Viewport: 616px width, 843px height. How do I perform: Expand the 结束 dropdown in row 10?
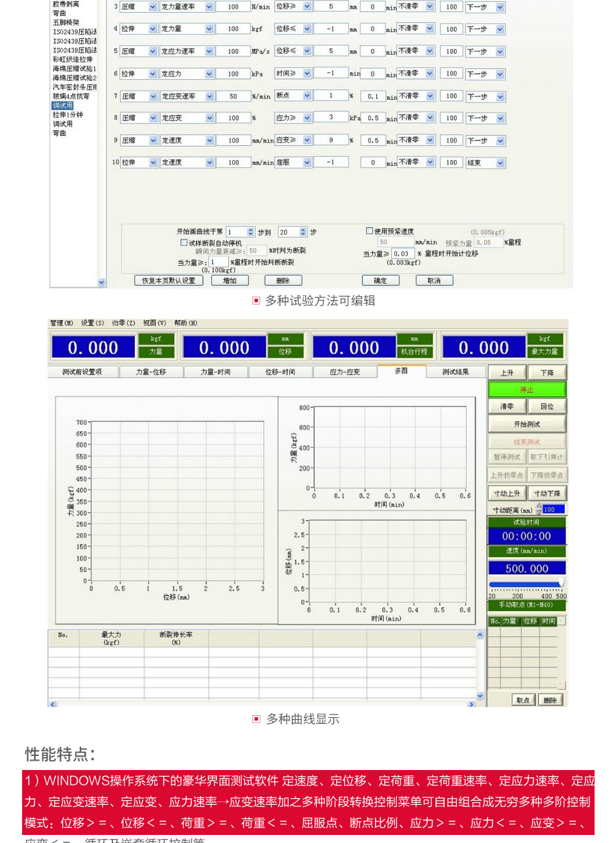tap(501, 163)
